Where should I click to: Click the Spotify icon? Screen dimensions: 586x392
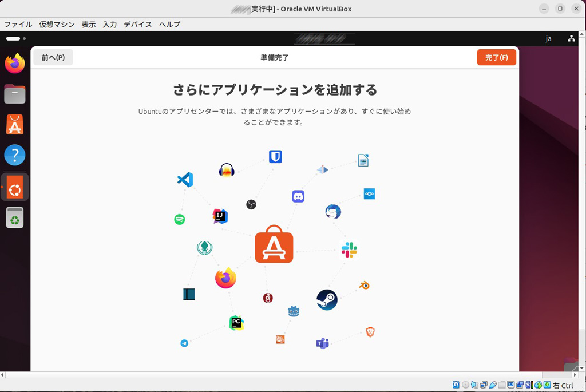(x=179, y=219)
